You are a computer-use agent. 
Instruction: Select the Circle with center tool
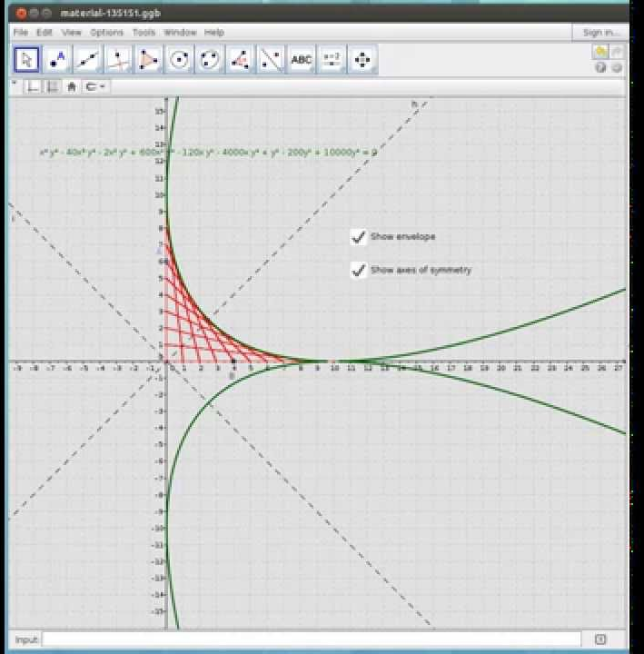[x=179, y=60]
